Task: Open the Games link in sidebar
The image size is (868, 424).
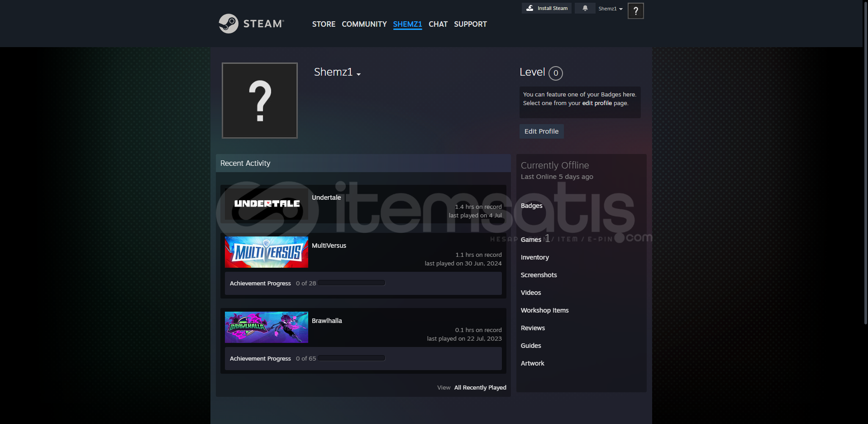Action: click(x=531, y=240)
